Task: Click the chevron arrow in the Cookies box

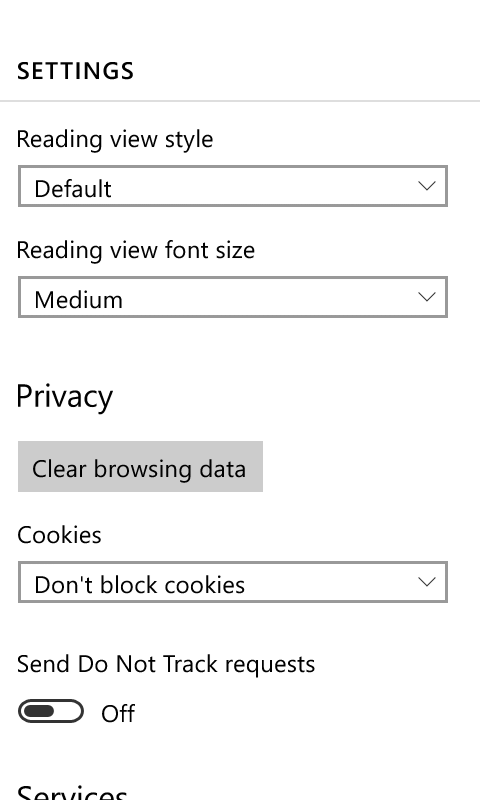Action: point(426,582)
